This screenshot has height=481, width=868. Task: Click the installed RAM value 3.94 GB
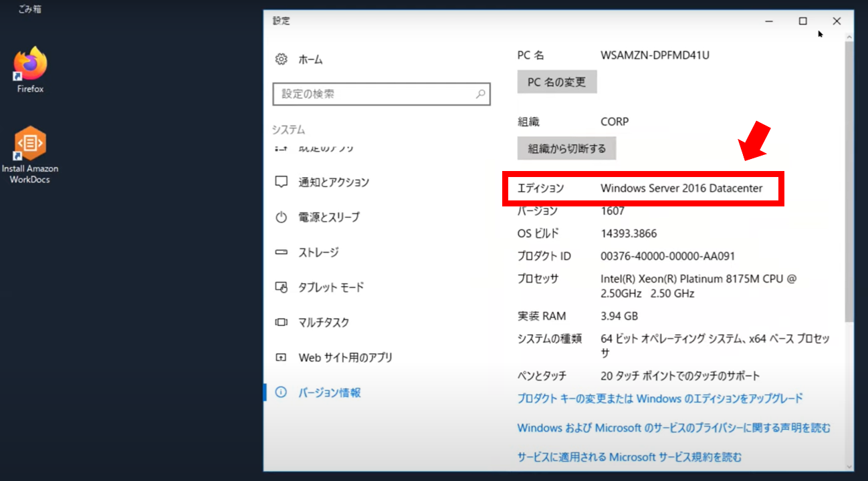coord(619,316)
